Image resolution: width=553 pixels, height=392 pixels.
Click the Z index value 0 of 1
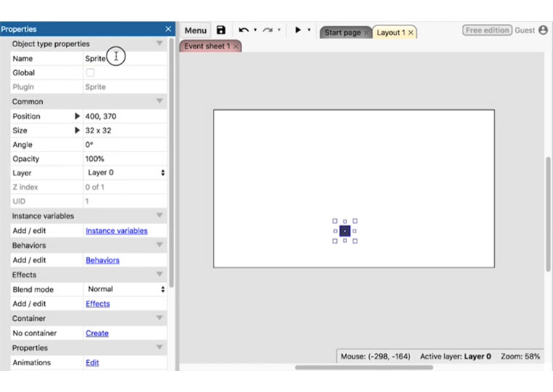click(x=95, y=187)
